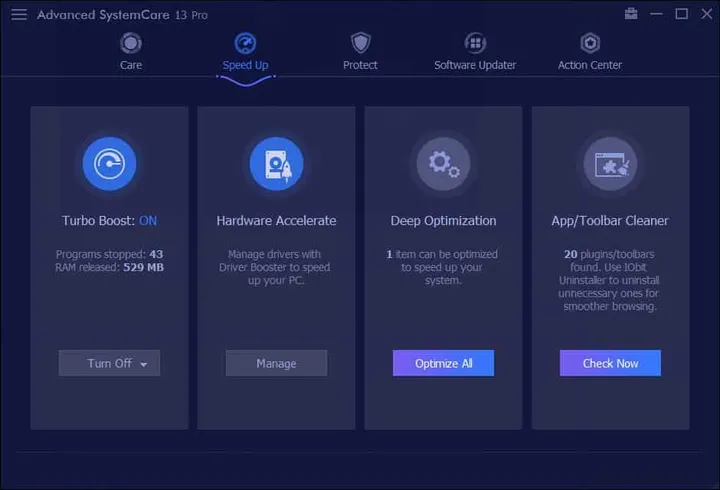Expand the Turn Off dropdown arrow
Viewport: 720px width, 490px height.
tap(144, 364)
